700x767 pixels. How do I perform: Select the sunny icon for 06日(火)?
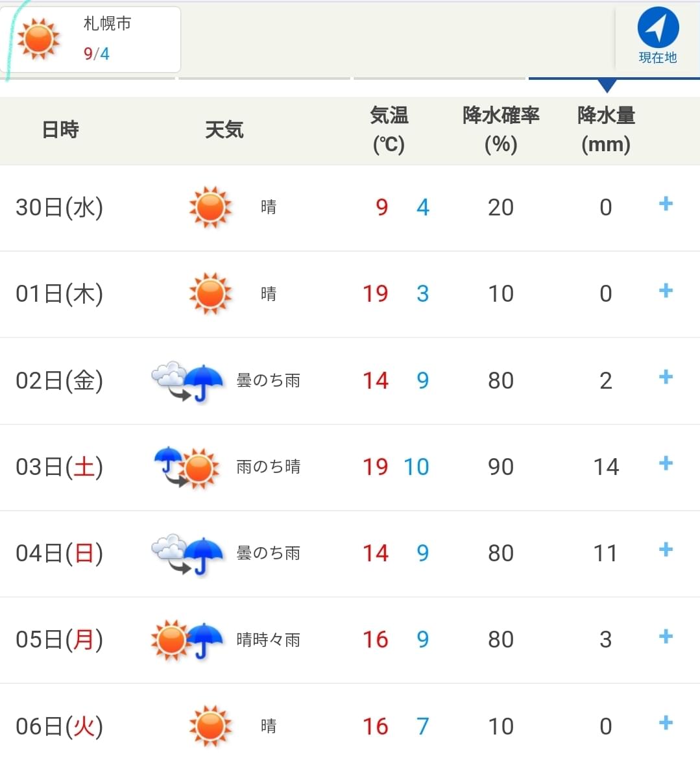pos(210,726)
